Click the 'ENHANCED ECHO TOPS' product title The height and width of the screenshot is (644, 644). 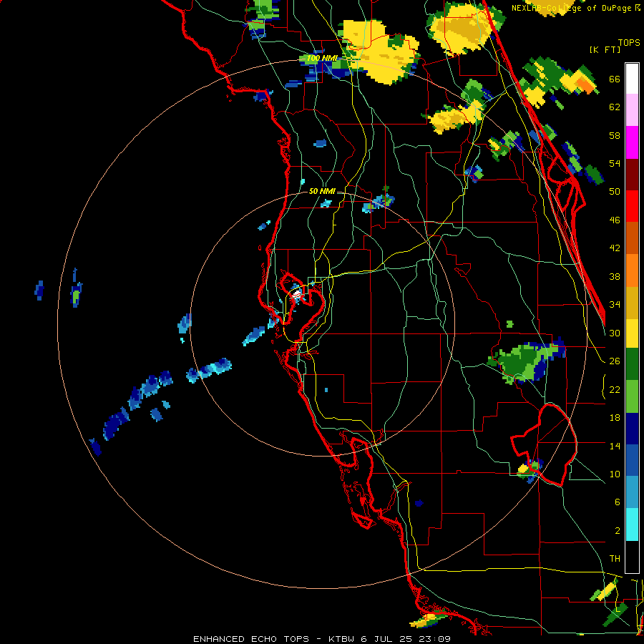pyautogui.click(x=251, y=639)
